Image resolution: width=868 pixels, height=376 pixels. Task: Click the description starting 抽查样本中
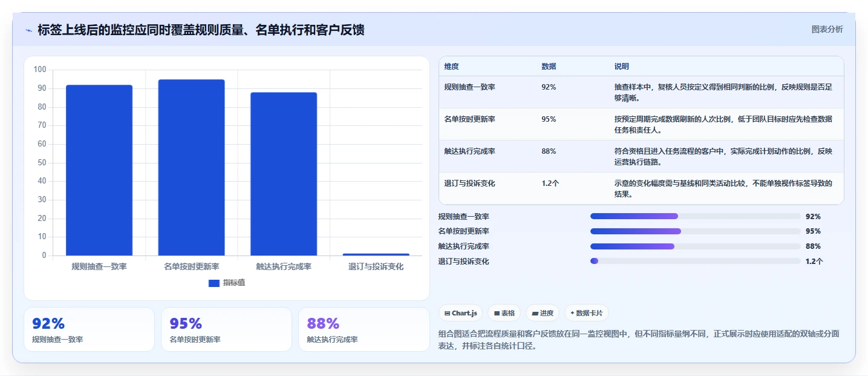tap(723, 92)
